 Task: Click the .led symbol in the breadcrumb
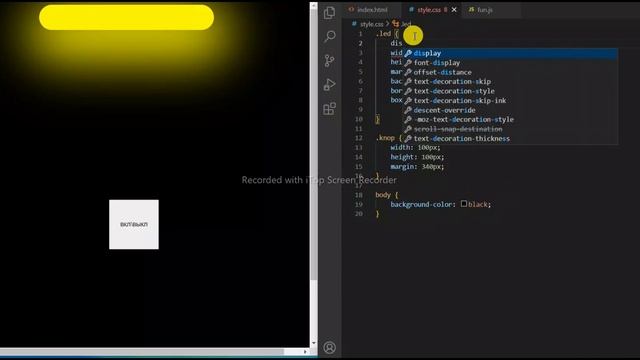tap(402, 24)
